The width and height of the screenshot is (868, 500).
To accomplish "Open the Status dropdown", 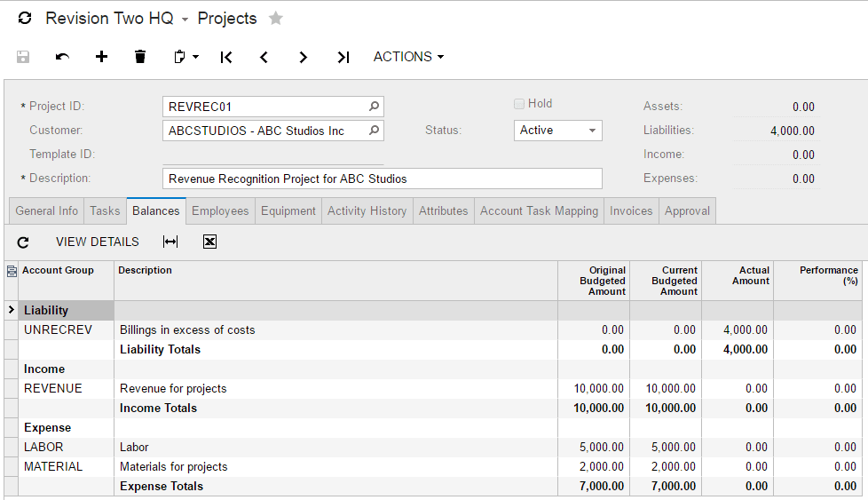I will pyautogui.click(x=558, y=131).
